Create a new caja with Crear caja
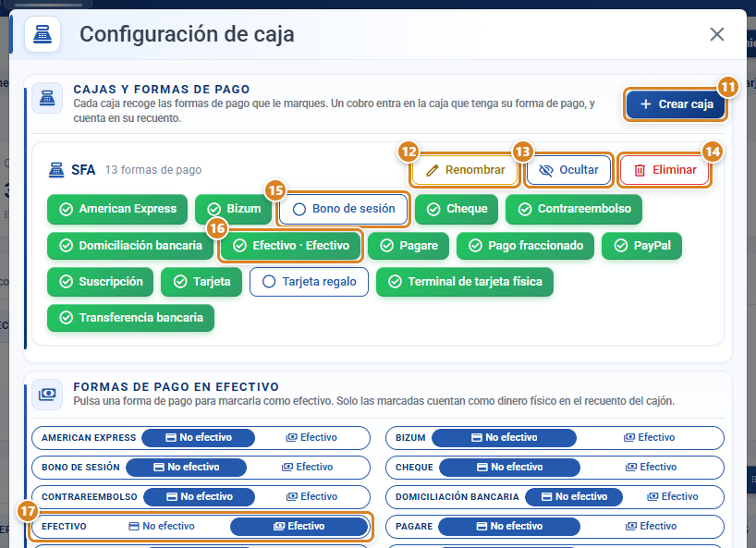The image size is (756, 548). click(676, 104)
